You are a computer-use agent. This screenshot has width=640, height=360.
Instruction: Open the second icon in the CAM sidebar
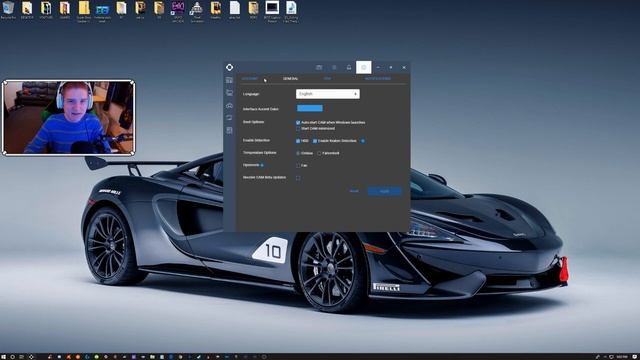click(x=229, y=93)
